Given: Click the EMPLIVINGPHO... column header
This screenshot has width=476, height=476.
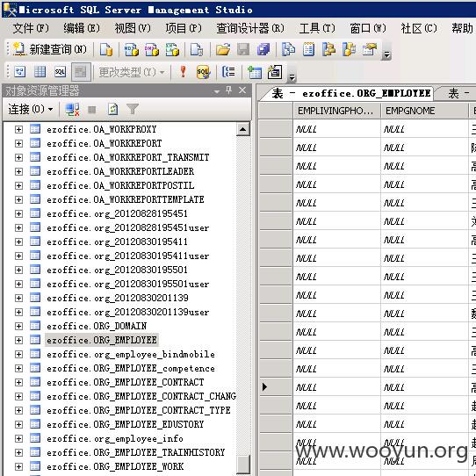Looking at the screenshot, I should pos(336,111).
